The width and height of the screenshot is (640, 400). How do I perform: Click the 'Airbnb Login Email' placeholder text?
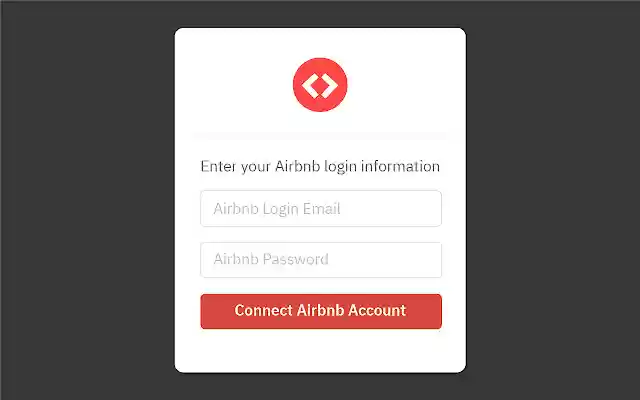[x=277, y=209]
